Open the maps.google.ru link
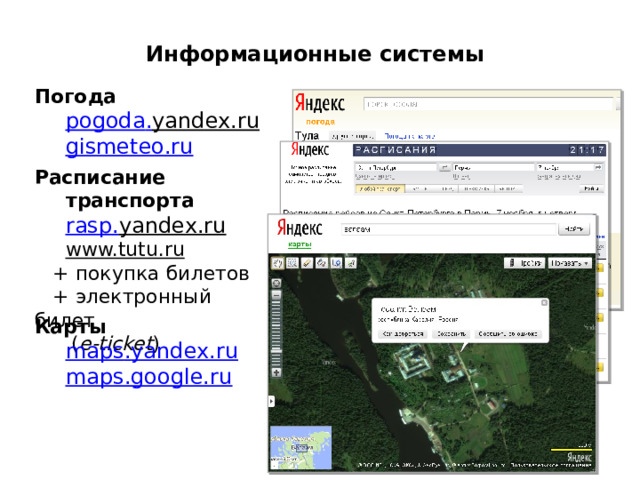Screen dimensions: 640x480 click(x=149, y=376)
